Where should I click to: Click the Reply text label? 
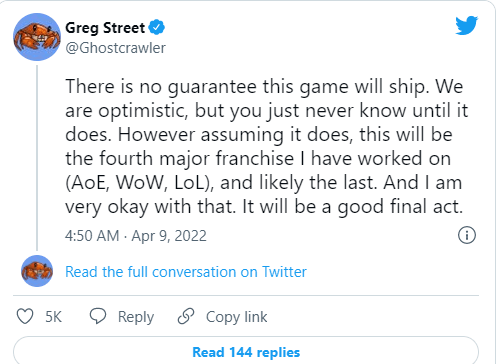136,317
